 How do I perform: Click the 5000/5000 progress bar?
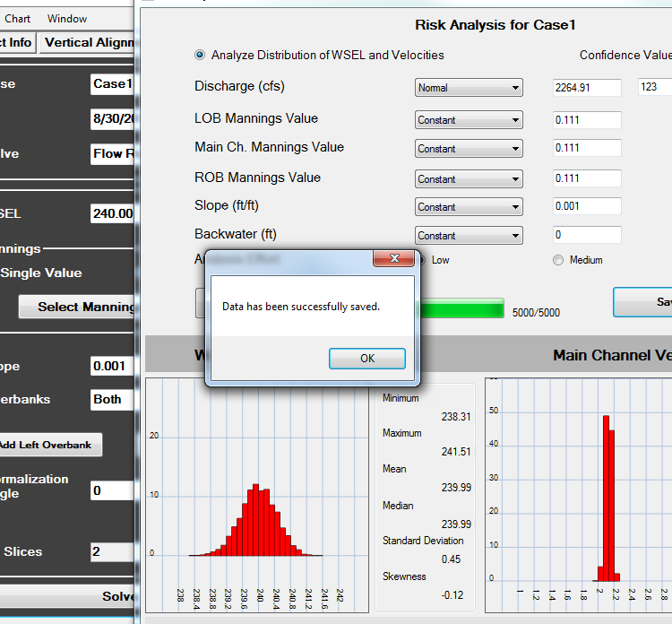461,308
